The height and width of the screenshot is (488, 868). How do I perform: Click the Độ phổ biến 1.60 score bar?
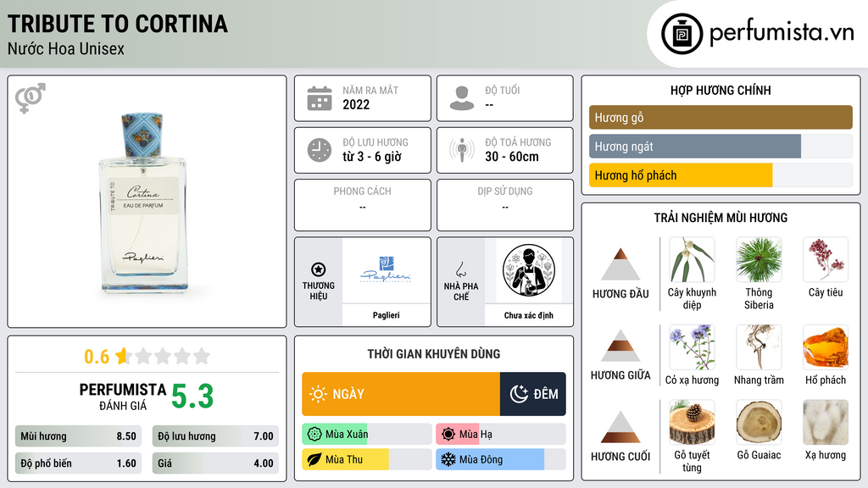(79, 463)
